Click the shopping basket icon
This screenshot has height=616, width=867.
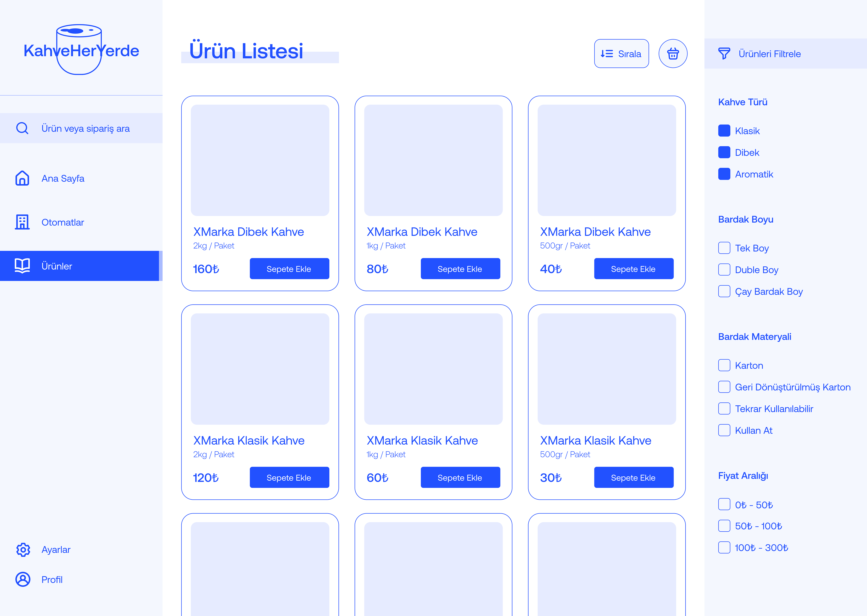(x=673, y=53)
